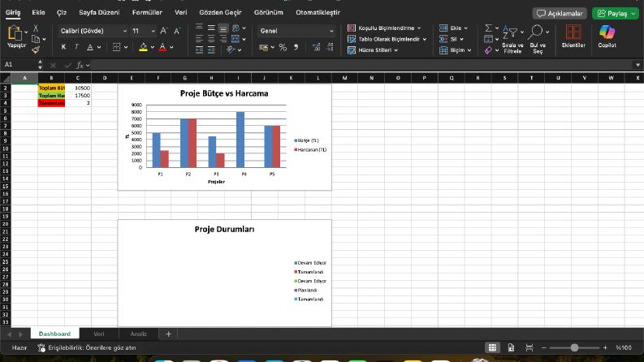Click the Koşullu Biçimlendirme icon
The image size is (644, 362).
coord(352,28)
